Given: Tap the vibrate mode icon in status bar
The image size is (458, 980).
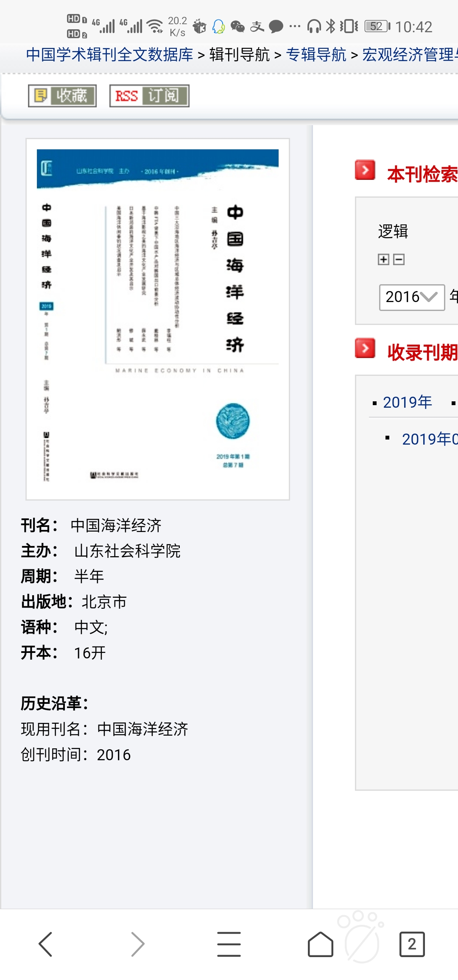Looking at the screenshot, I should click(349, 26).
